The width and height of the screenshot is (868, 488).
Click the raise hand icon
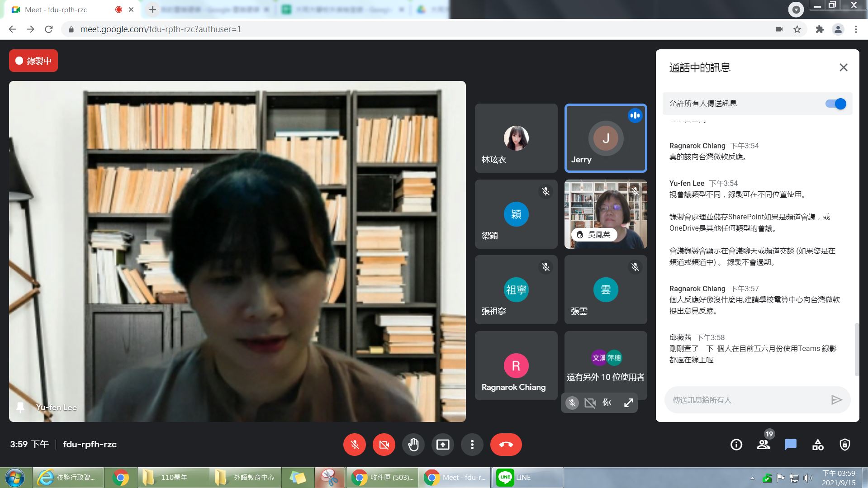[413, 445]
